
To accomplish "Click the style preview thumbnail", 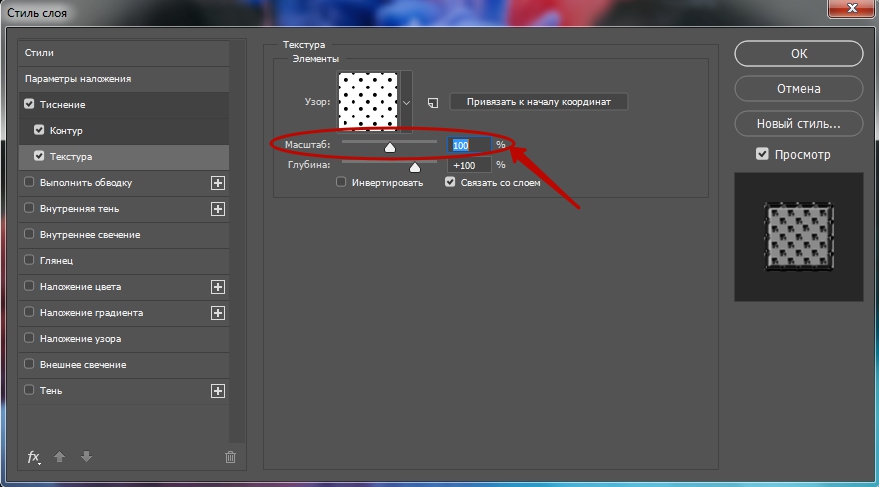I will point(799,236).
